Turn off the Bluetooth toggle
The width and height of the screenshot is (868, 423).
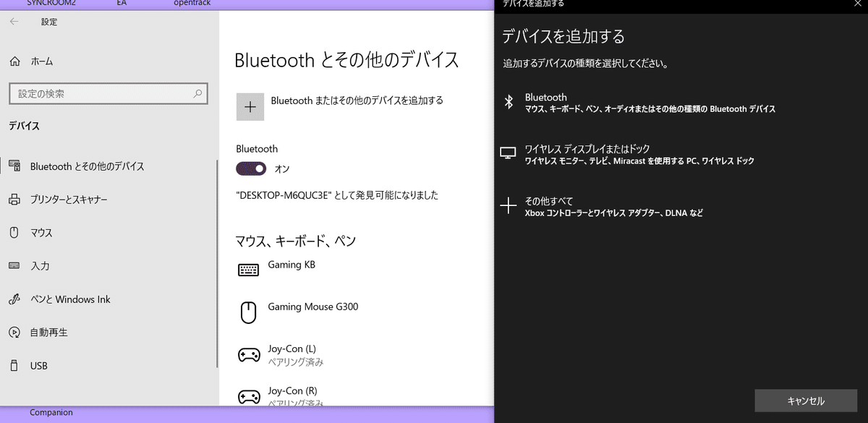pyautogui.click(x=252, y=168)
